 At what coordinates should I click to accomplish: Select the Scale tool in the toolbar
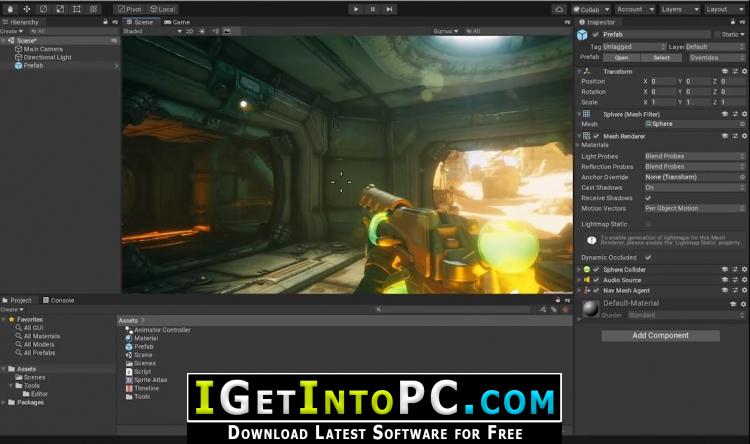[x=60, y=9]
